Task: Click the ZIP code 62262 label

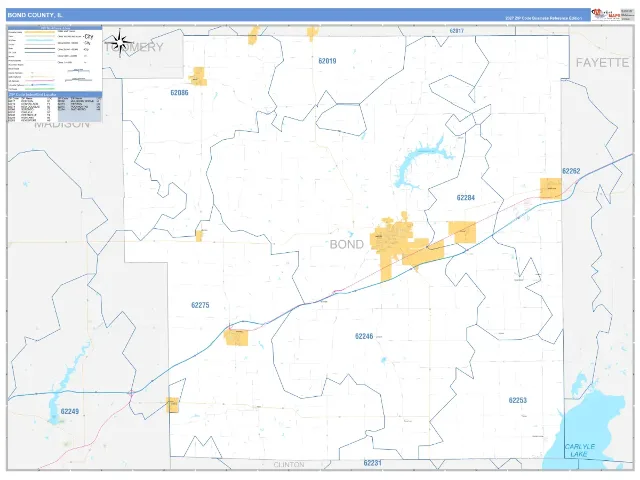Action: [x=571, y=171]
